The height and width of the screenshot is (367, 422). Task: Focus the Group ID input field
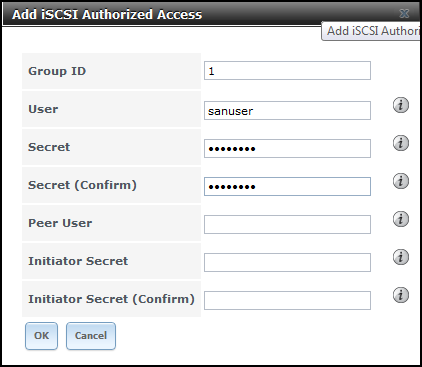(x=287, y=70)
